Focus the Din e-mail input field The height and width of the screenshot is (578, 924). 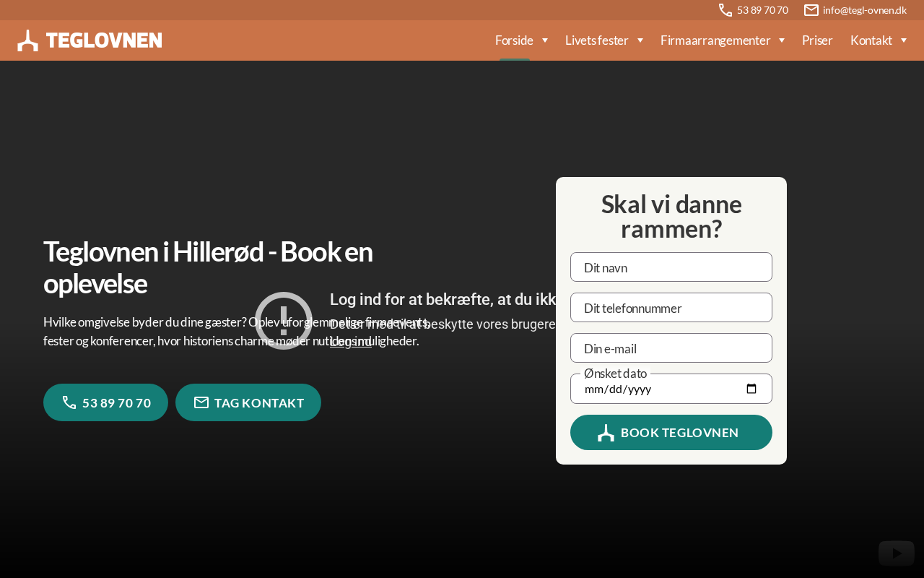click(x=671, y=348)
